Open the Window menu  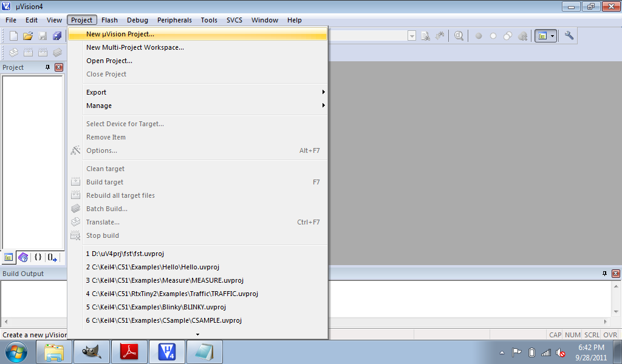coord(265,20)
